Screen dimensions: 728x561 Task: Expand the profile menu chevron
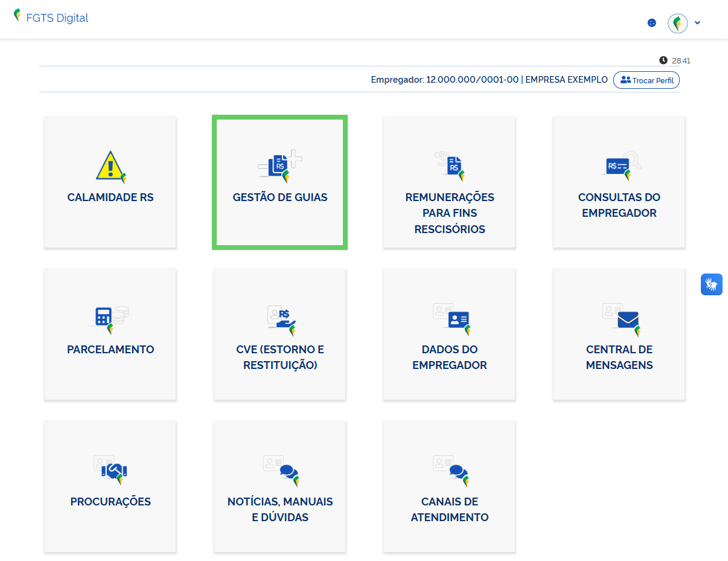(x=697, y=23)
